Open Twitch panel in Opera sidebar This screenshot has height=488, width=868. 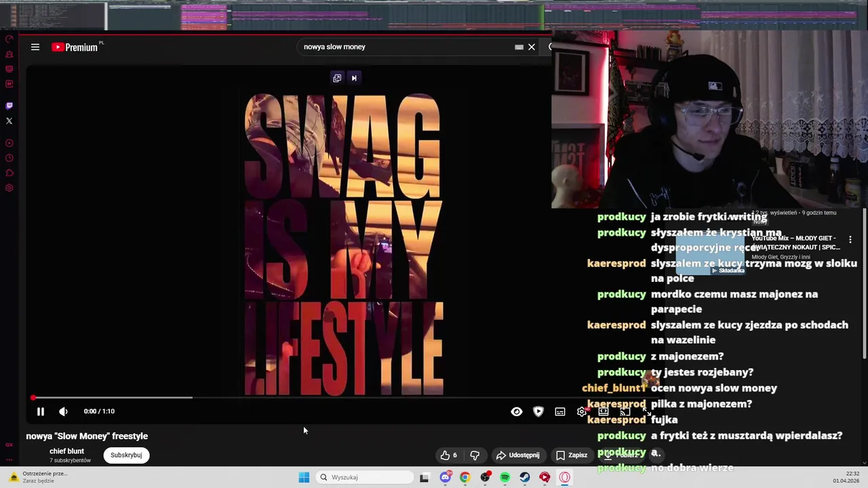click(x=9, y=106)
